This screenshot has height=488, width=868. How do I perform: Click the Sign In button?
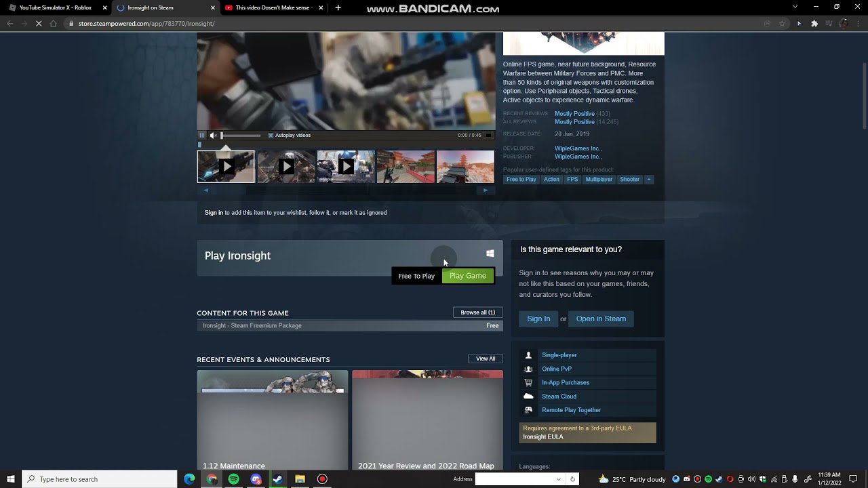pyautogui.click(x=538, y=319)
